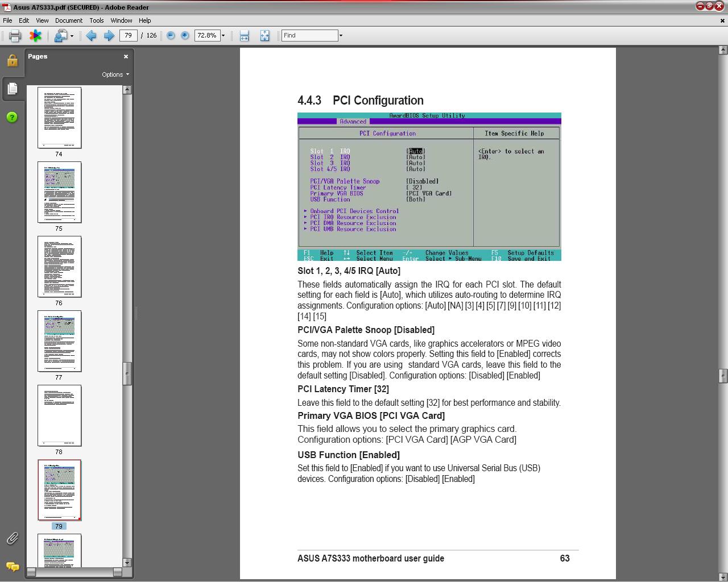Click footer 'ASUS A7S333 motherboard user guide'
The width and height of the screenshot is (728, 582).
click(x=371, y=559)
